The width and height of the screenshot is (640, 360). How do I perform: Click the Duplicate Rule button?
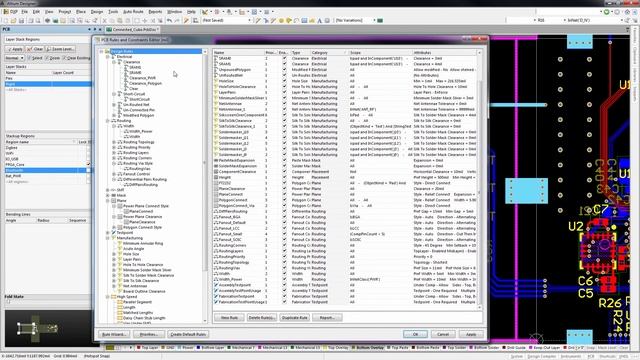pos(294,318)
